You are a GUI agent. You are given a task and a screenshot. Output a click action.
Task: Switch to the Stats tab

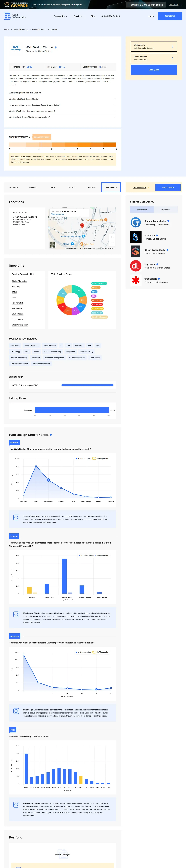53,187
